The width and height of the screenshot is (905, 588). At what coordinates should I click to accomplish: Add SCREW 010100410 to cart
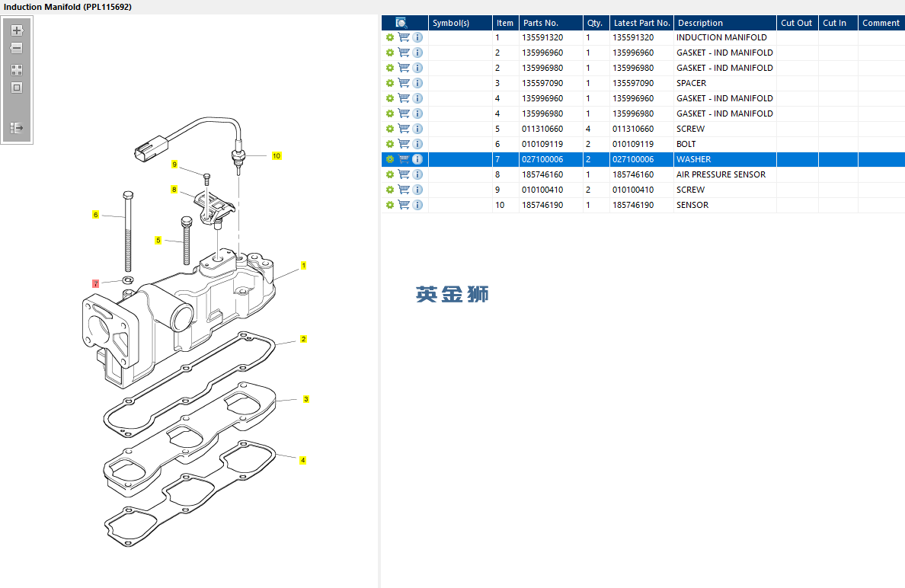tap(404, 190)
